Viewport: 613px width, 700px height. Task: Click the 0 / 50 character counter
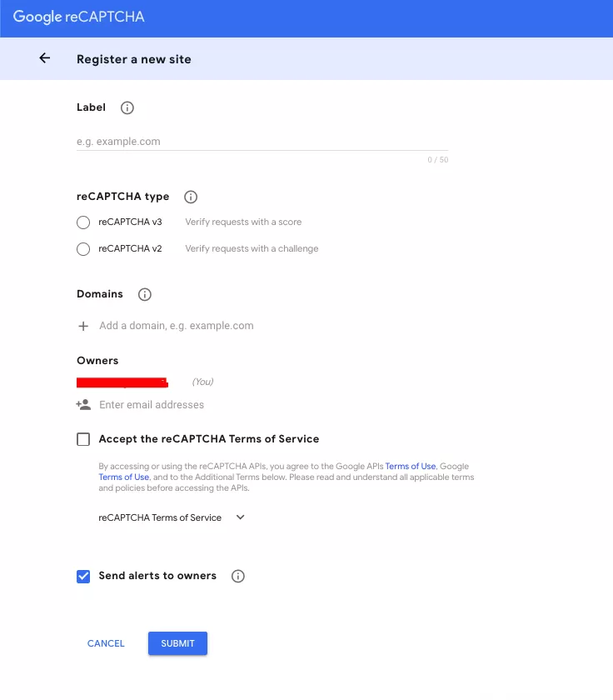pyautogui.click(x=437, y=160)
